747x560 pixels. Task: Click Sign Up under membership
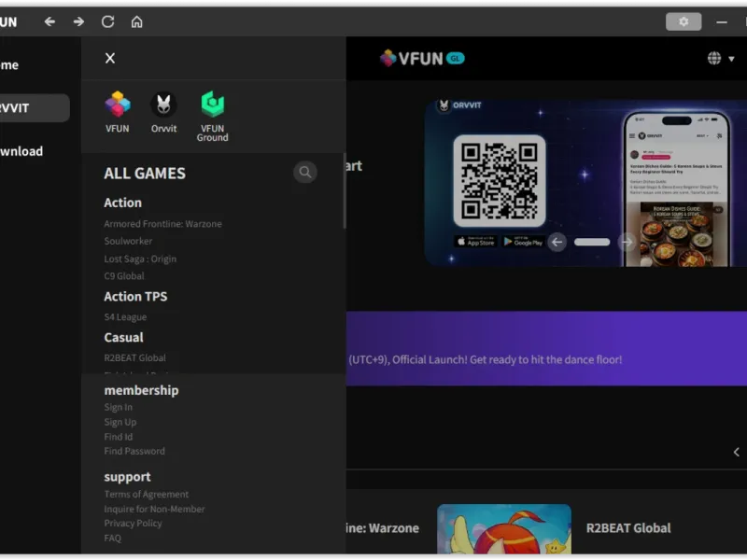coord(120,422)
